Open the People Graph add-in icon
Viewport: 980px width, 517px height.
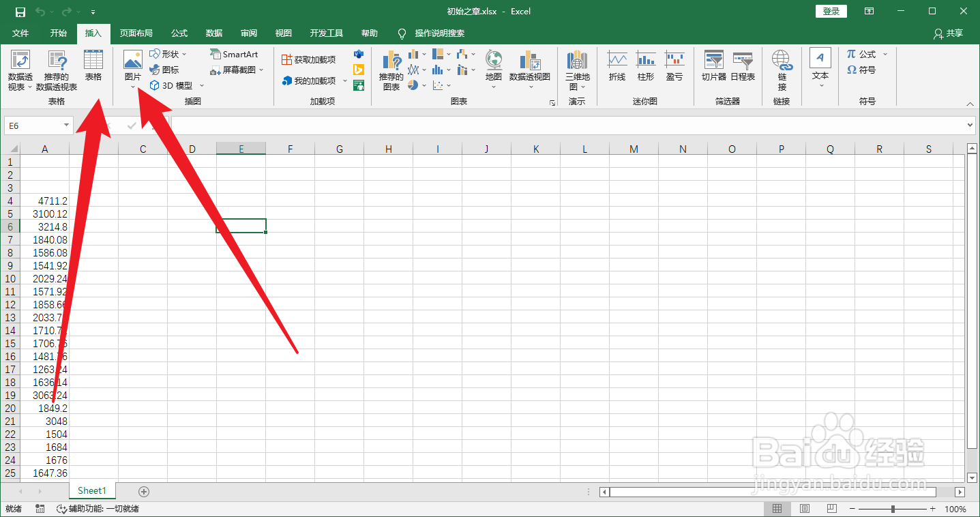tap(359, 85)
